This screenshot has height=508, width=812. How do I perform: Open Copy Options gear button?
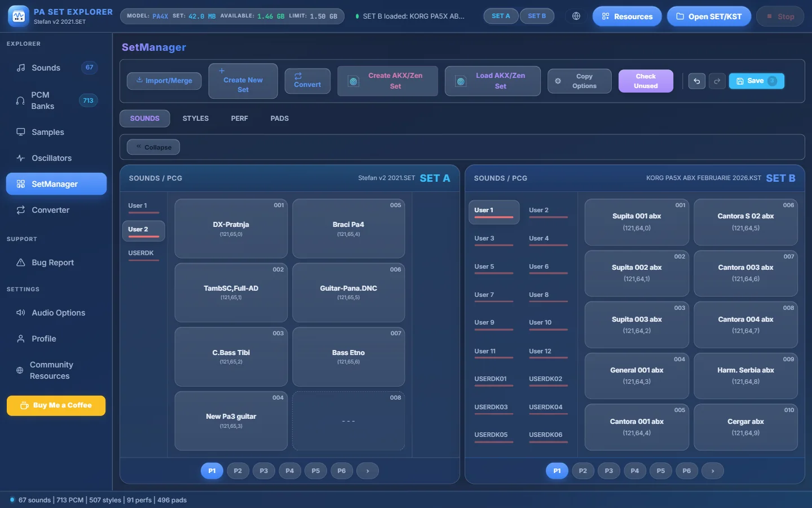point(580,81)
